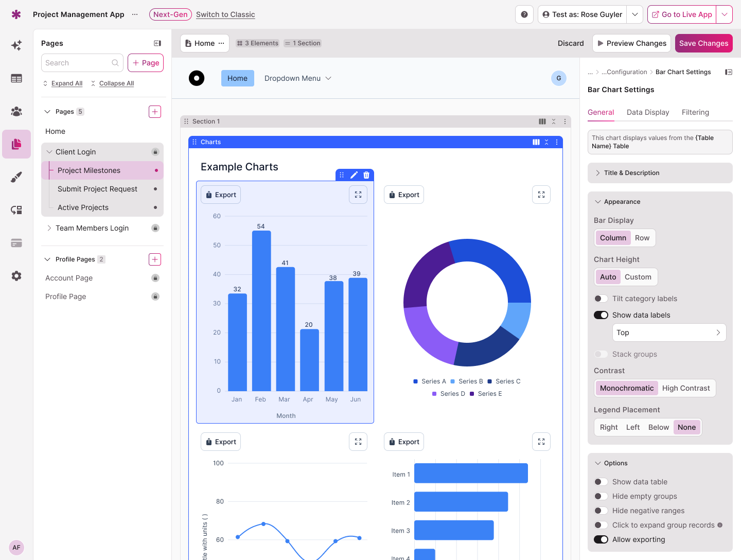Open the theme paintbrush icon in the left sidebar
This screenshot has width=741, height=560.
(16, 177)
